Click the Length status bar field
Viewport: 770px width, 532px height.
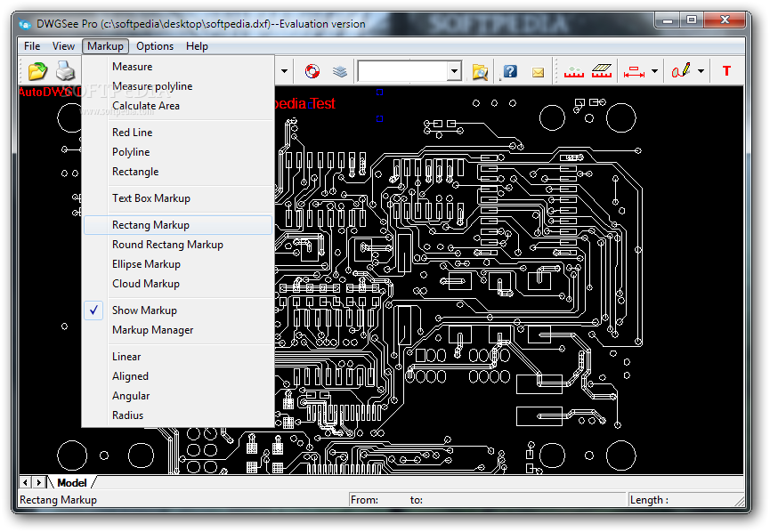686,500
